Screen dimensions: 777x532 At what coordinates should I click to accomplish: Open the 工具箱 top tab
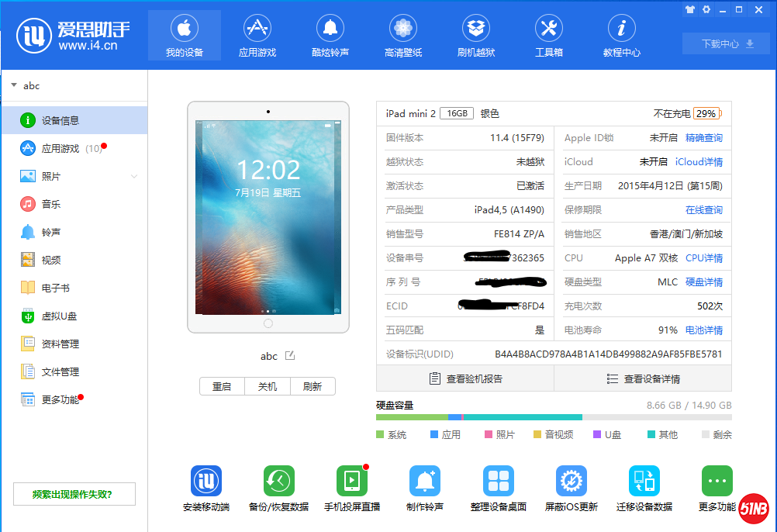click(548, 36)
